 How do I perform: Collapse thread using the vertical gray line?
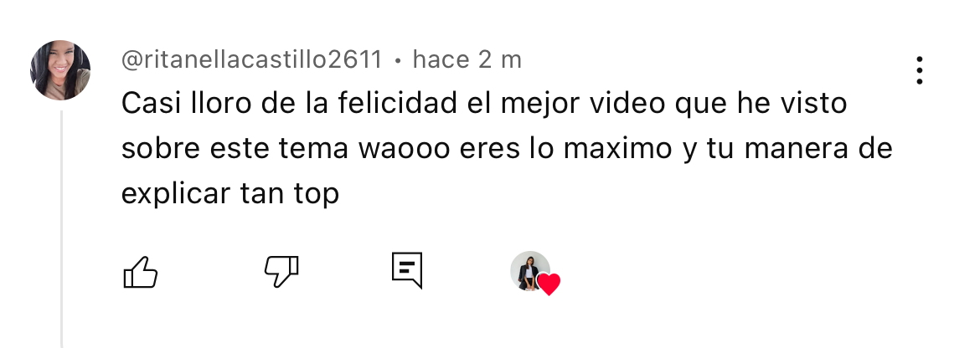pyautogui.click(x=61, y=229)
